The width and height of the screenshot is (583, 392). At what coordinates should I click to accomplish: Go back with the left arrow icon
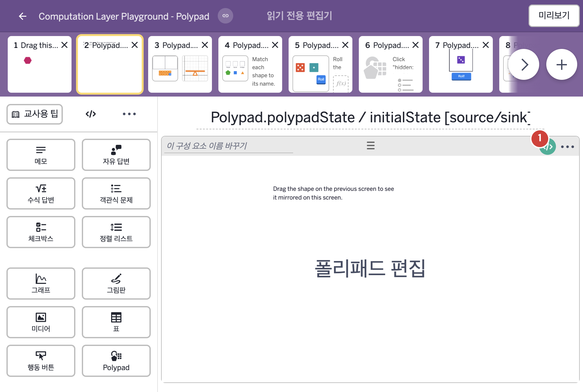coord(23,16)
